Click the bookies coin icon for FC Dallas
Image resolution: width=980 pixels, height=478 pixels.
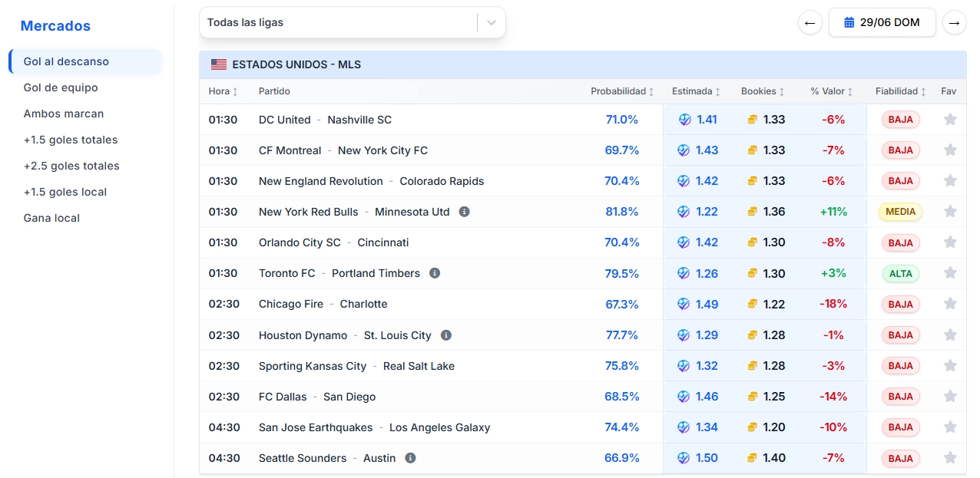click(753, 397)
